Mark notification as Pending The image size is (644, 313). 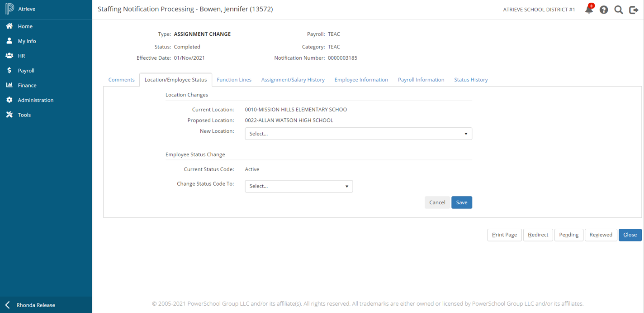(568, 235)
